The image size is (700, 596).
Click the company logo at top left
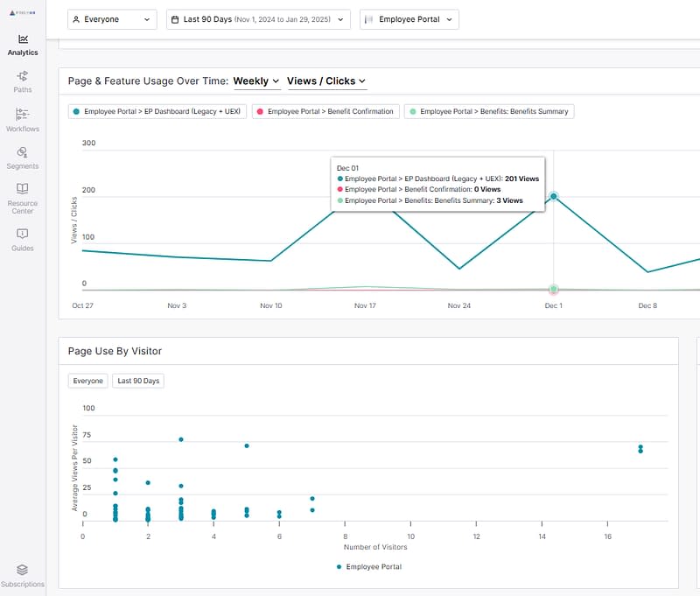23,13
